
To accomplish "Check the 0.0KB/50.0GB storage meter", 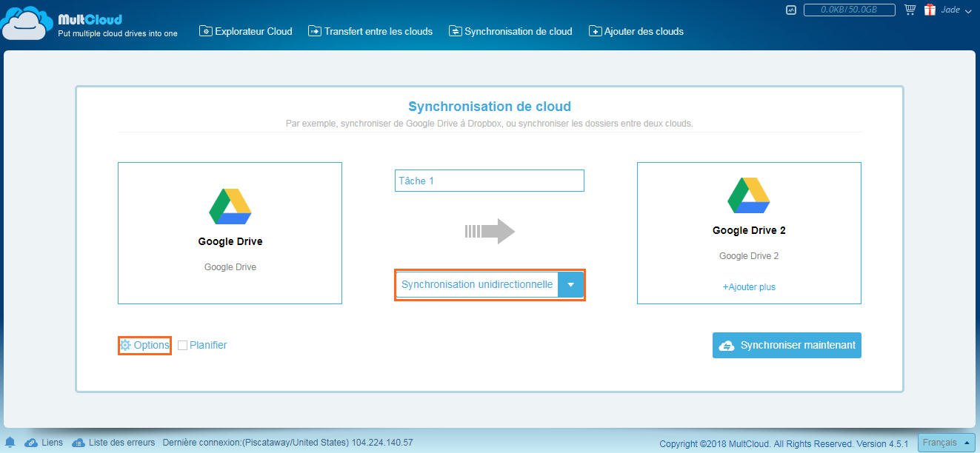I will click(849, 10).
